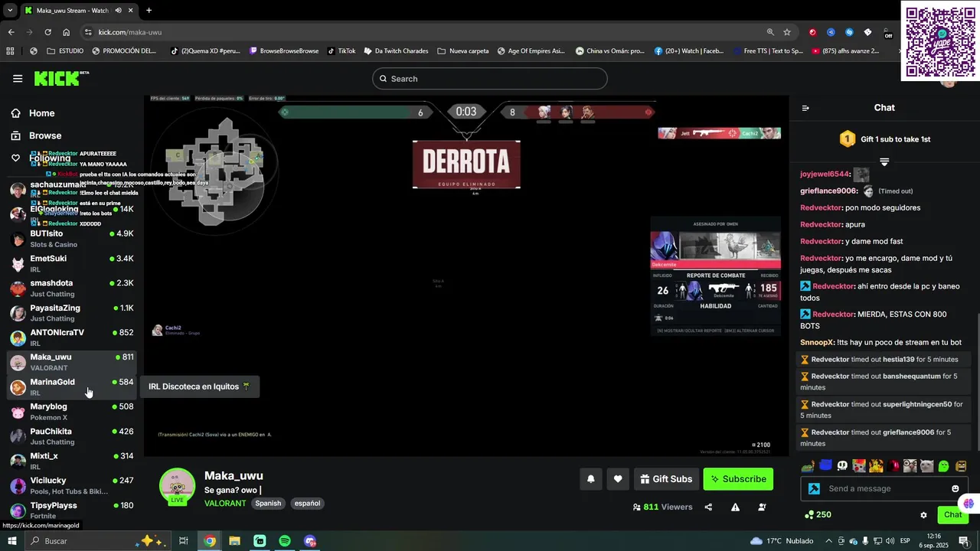Open PauChikita channel in sidebar
980x551 pixels.
72,436
